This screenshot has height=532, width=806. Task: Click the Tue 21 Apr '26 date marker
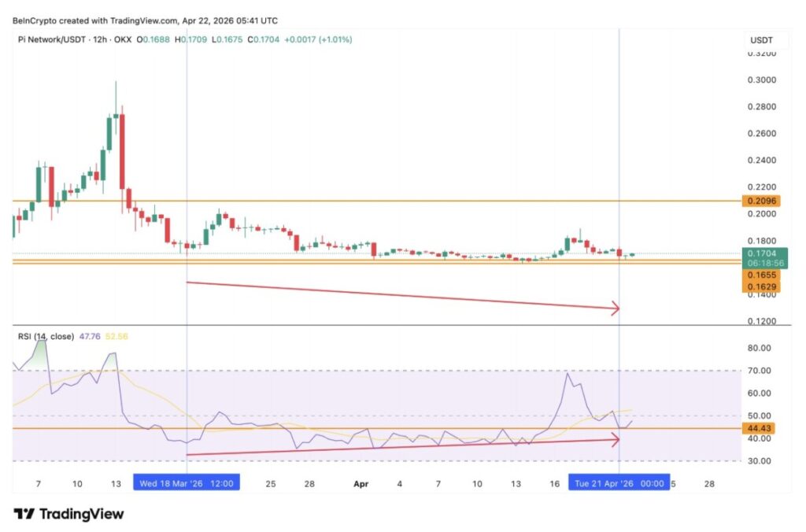coord(619,483)
